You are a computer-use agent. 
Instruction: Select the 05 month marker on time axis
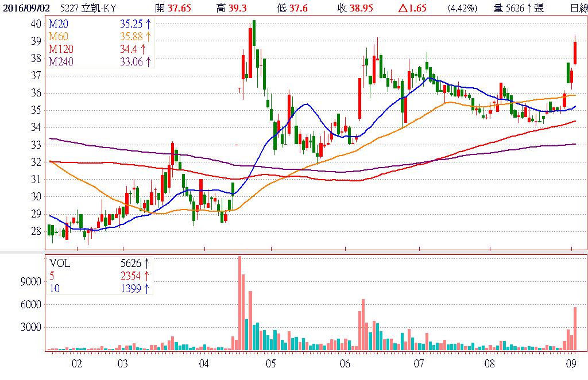[271, 364]
